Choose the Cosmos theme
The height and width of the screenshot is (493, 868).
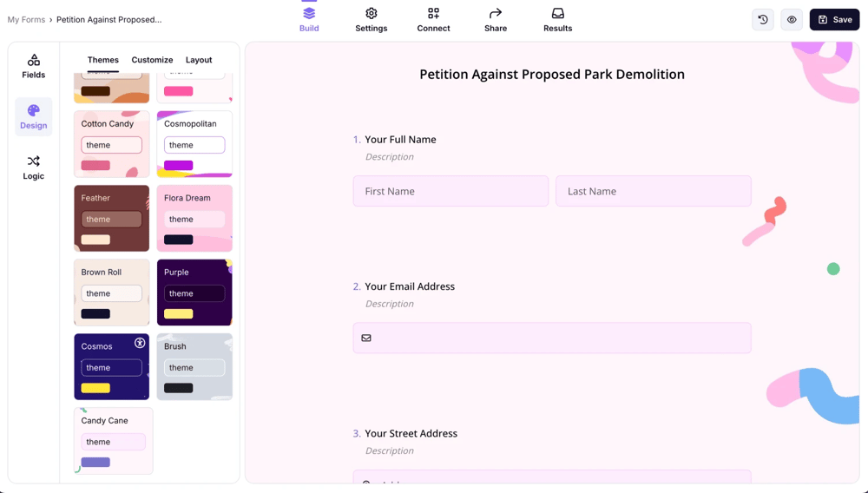pyautogui.click(x=112, y=366)
